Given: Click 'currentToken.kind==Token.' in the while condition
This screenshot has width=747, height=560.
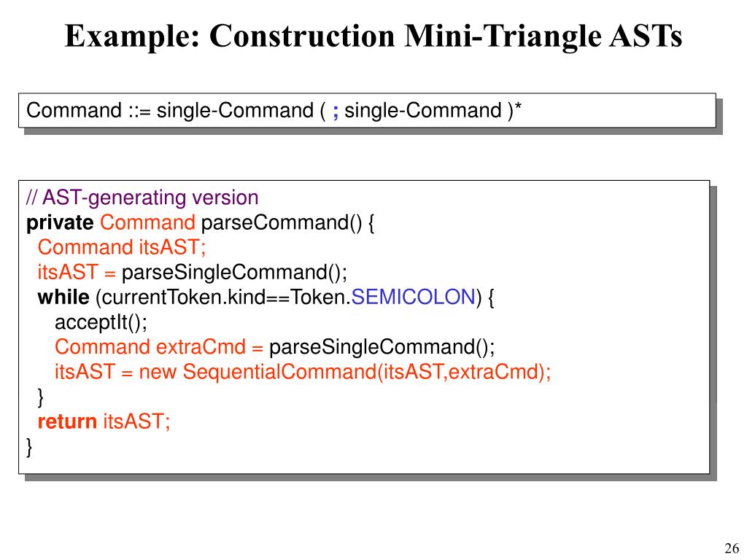Looking at the screenshot, I should [x=226, y=297].
